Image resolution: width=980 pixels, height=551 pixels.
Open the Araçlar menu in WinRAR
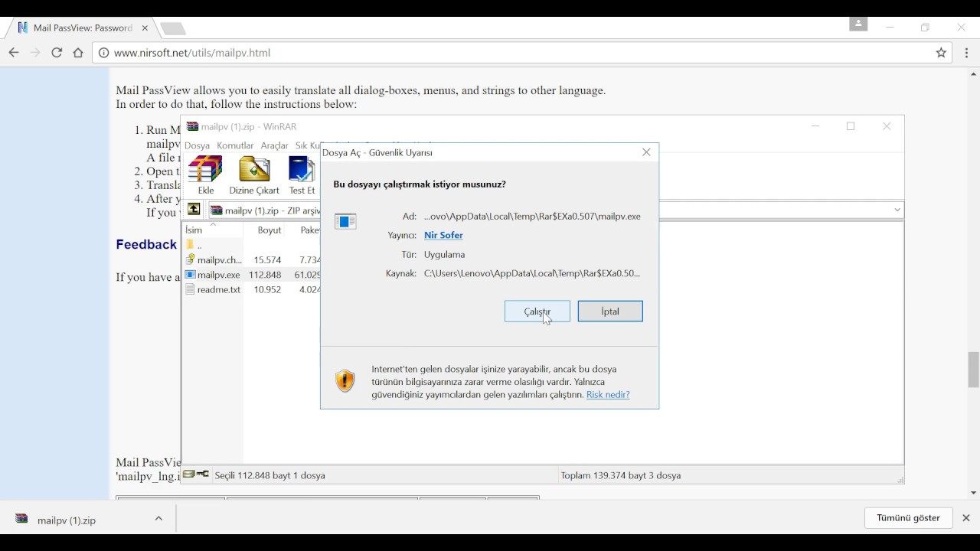[274, 145]
